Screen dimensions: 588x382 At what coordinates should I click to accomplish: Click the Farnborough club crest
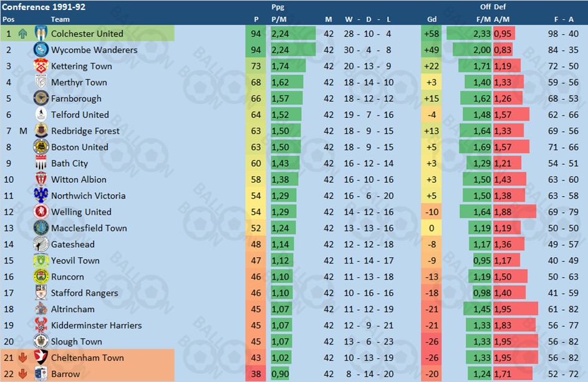pyautogui.click(x=41, y=98)
